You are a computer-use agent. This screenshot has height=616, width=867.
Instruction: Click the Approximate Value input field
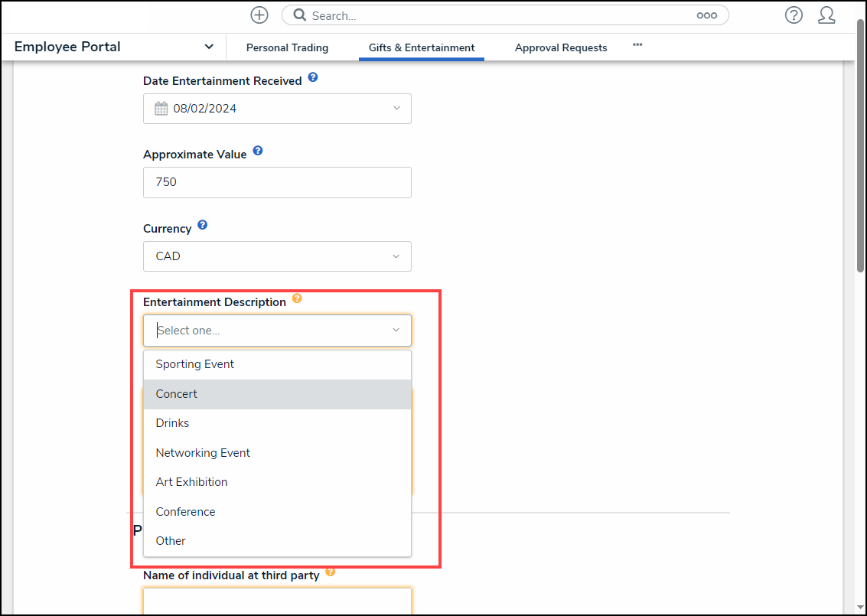point(277,182)
